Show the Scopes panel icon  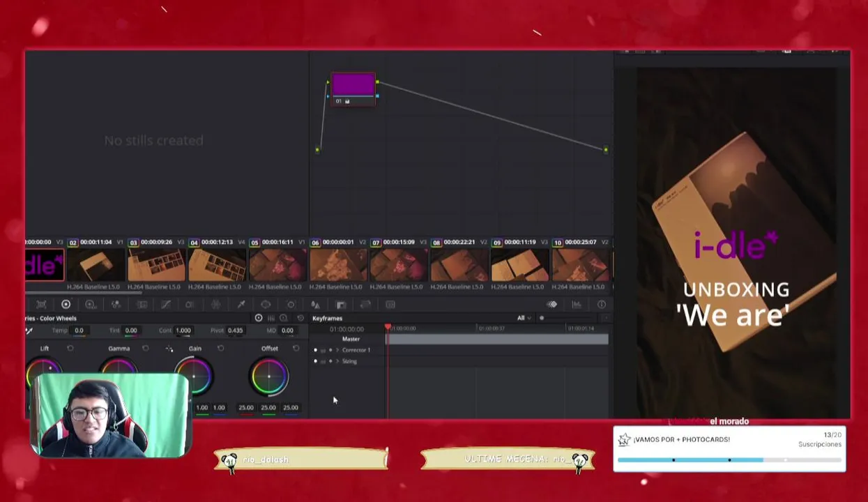click(x=577, y=305)
